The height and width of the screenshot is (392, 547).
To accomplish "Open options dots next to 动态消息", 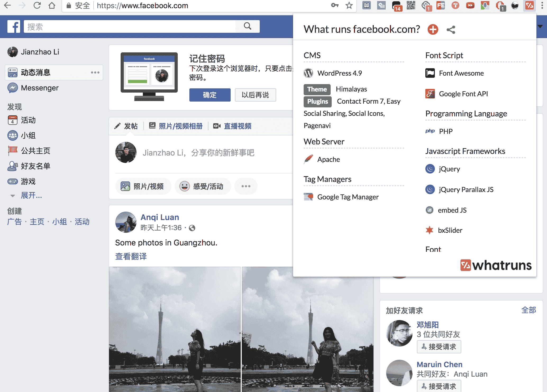I will (x=95, y=72).
